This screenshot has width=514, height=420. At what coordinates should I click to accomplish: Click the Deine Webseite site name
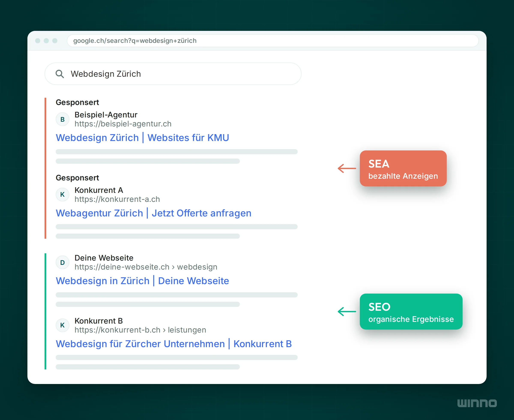[104, 258]
